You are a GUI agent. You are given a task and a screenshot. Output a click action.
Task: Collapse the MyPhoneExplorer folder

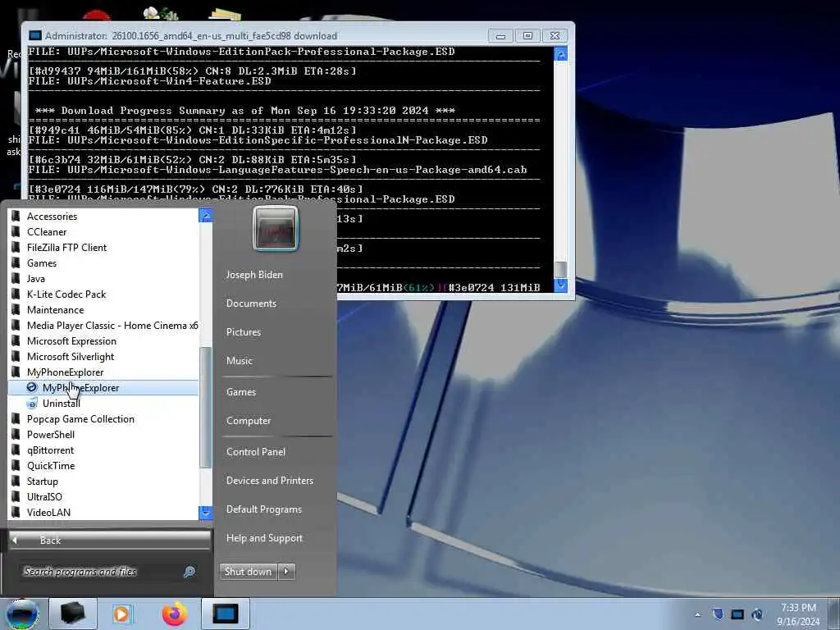65,372
